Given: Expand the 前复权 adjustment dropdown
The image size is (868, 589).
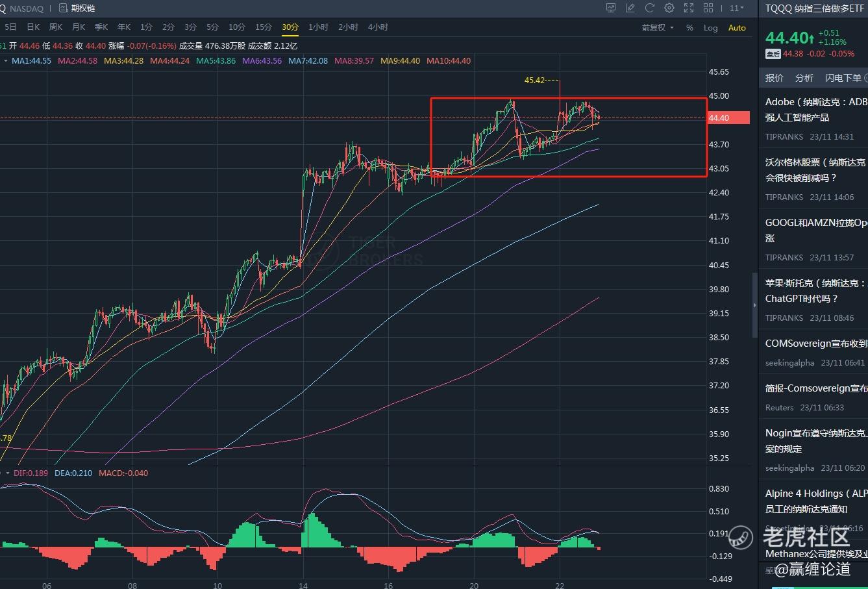Looking at the screenshot, I should point(658,28).
